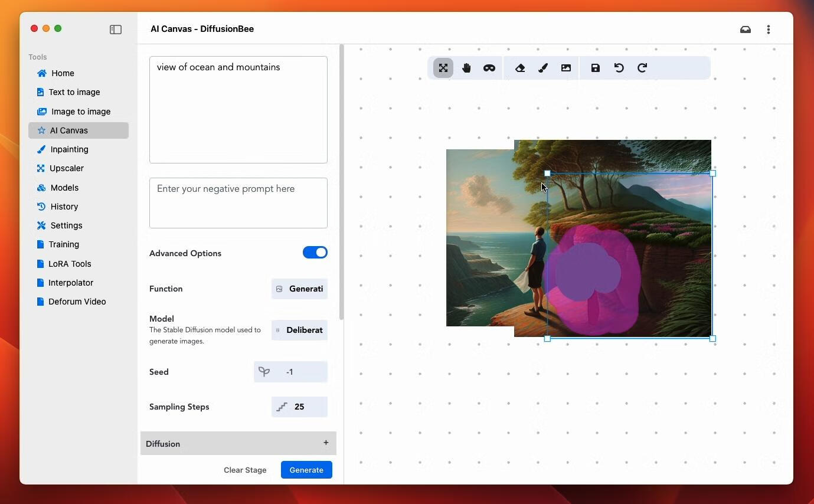814x504 pixels.
Task: Click the insert image icon in the toolbar
Action: 565,67
